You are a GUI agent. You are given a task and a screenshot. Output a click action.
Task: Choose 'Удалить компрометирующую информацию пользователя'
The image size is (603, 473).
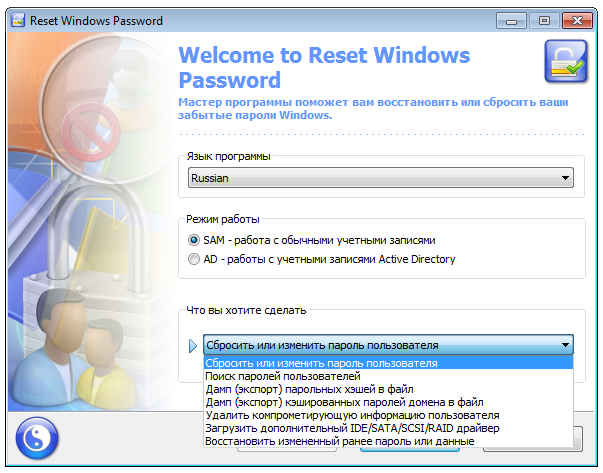click(x=388, y=415)
